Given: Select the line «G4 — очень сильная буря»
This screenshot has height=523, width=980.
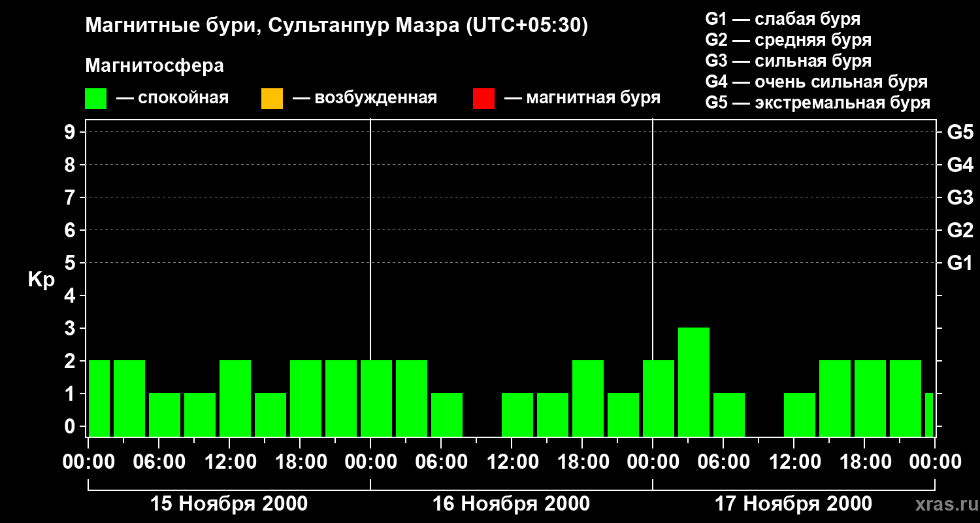Looking at the screenshot, I should click(817, 82).
